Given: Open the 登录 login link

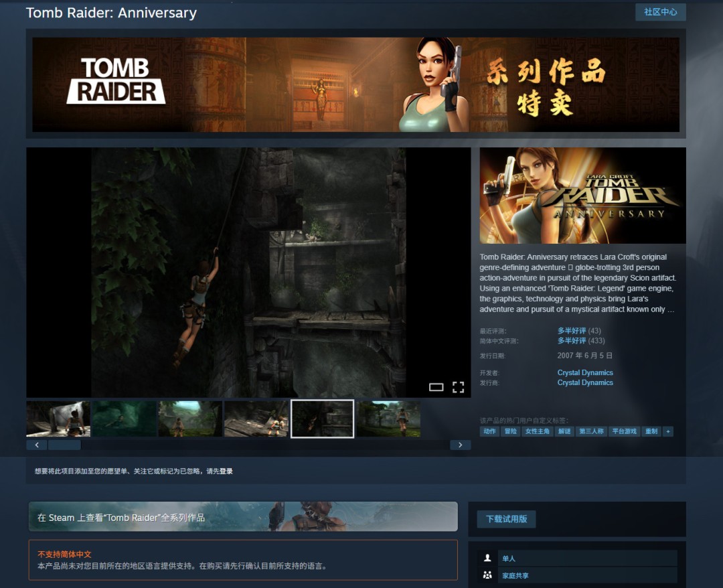Looking at the screenshot, I should [x=226, y=471].
